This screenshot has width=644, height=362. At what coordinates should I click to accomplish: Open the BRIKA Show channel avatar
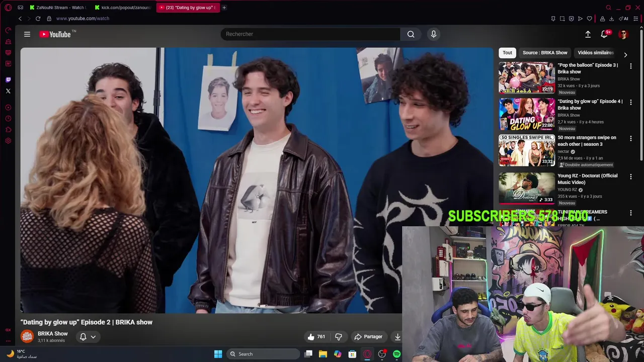[27, 336]
